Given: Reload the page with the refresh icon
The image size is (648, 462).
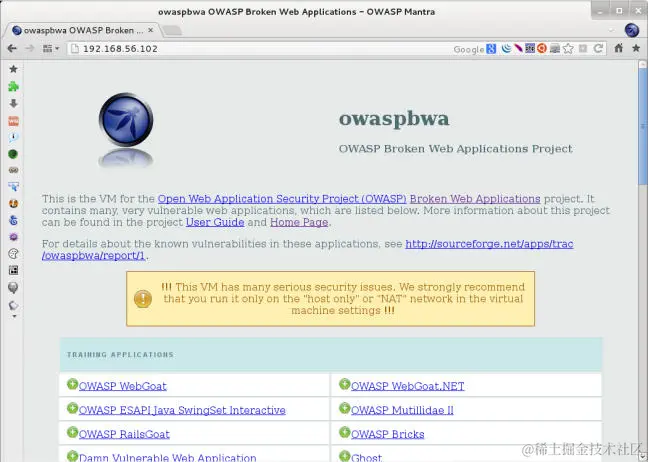Looking at the screenshot, I should (x=598, y=49).
